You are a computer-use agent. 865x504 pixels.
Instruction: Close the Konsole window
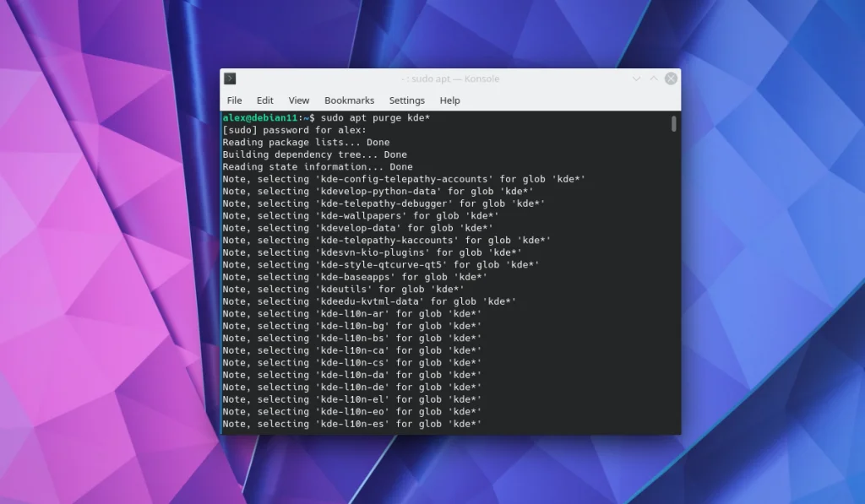tap(670, 78)
